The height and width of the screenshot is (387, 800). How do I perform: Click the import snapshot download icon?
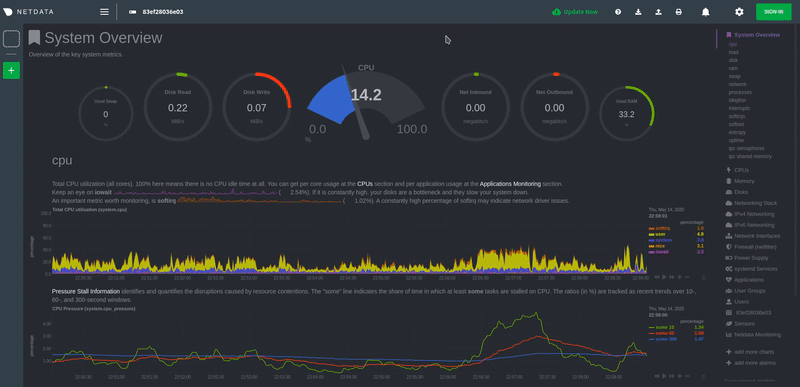638,12
